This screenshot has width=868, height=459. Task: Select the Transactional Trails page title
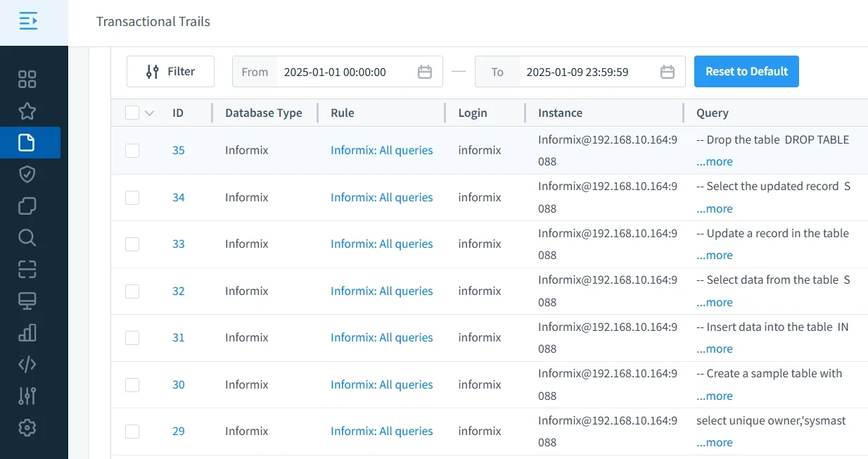click(x=153, y=22)
